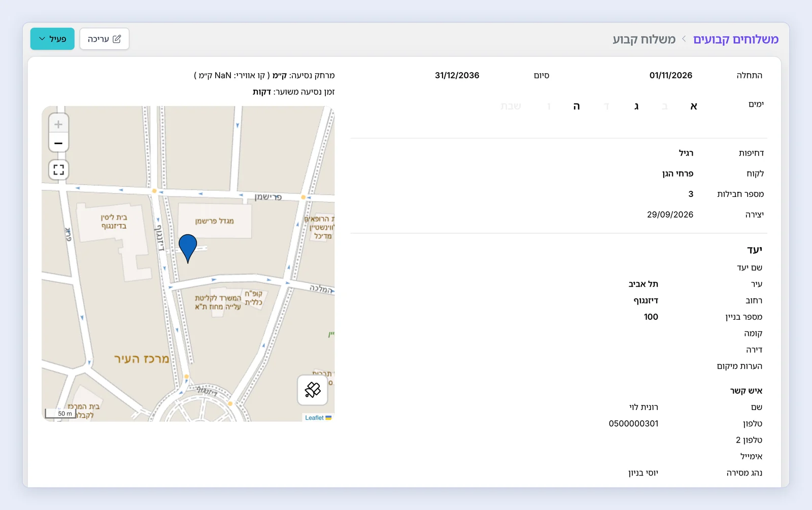This screenshot has height=510, width=812.
Task: Toggle day ו in days row
Action: (549, 106)
